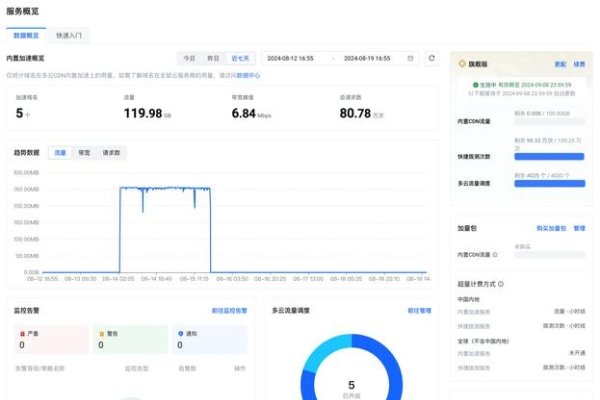Click the donut chart showing 5

351,367
